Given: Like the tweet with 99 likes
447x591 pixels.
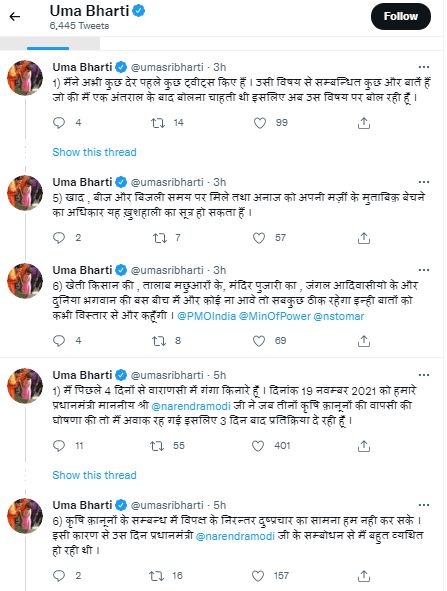Looking at the screenshot, I should tap(260, 123).
